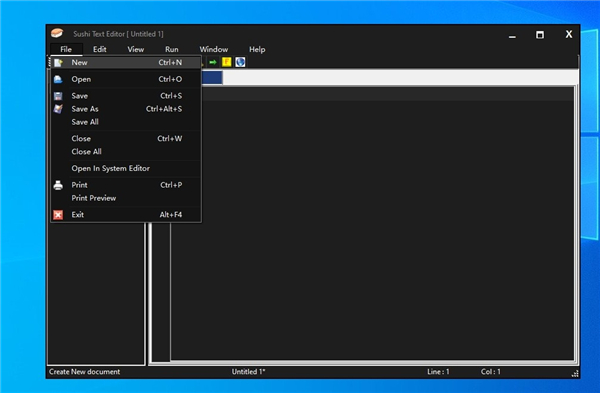
Task: Choose Save All from the menu
Action: tap(126, 122)
